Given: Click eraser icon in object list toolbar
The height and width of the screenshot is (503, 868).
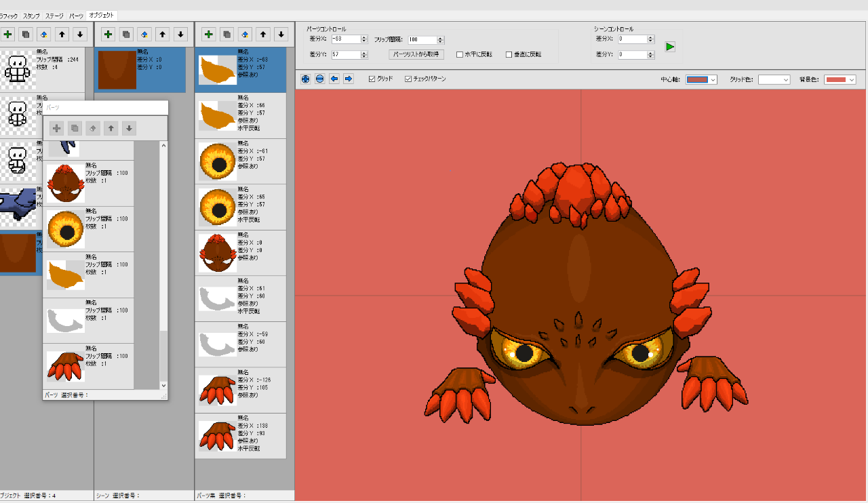Looking at the screenshot, I should pyautogui.click(x=44, y=34).
